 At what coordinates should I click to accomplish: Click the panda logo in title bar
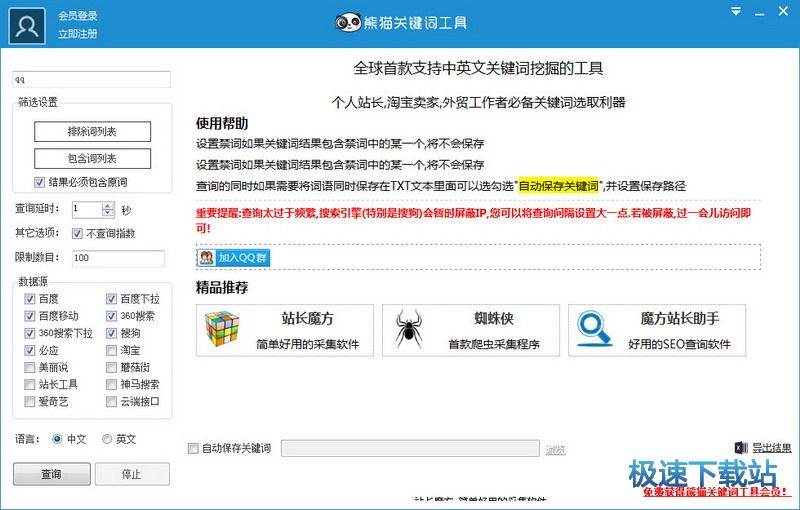347,22
